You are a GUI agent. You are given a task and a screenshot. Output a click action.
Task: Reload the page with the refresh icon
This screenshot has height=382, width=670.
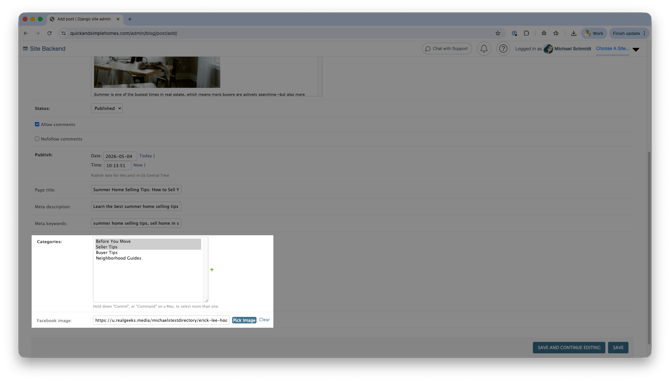50,33
